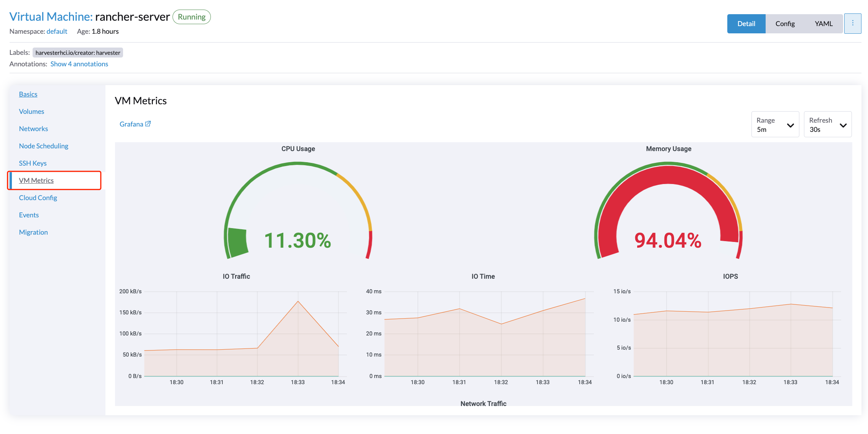Click the 15 io/s axis label
The width and height of the screenshot is (868, 434).
coord(622,291)
